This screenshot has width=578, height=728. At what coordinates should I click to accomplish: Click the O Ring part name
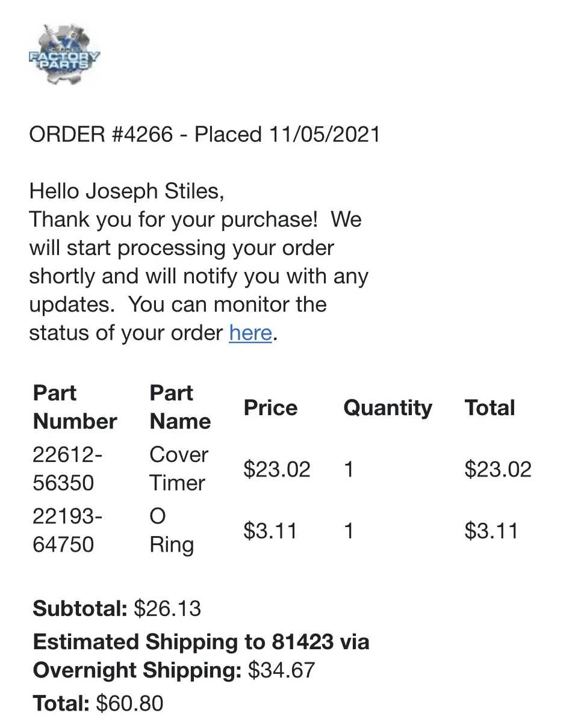(172, 531)
